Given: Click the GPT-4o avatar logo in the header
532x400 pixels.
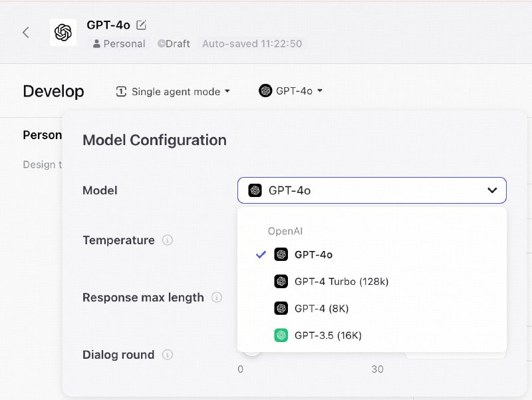Looking at the screenshot, I should click(65, 32).
